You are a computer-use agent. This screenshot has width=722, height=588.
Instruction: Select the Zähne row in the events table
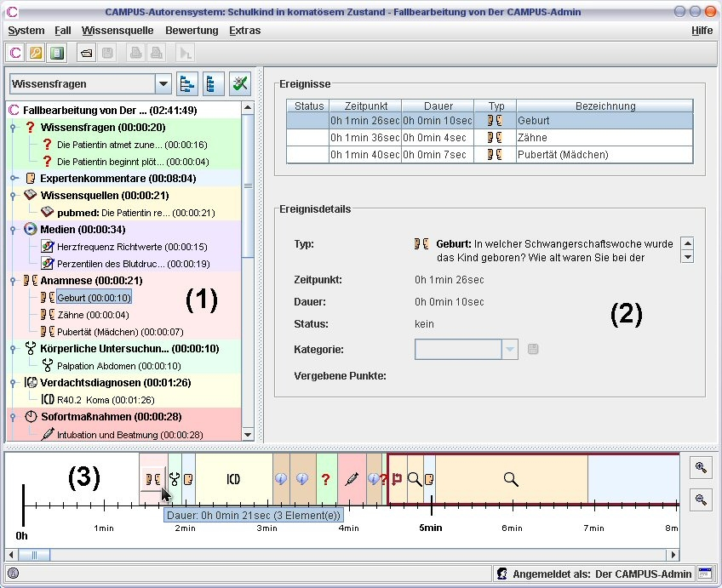[x=490, y=138]
